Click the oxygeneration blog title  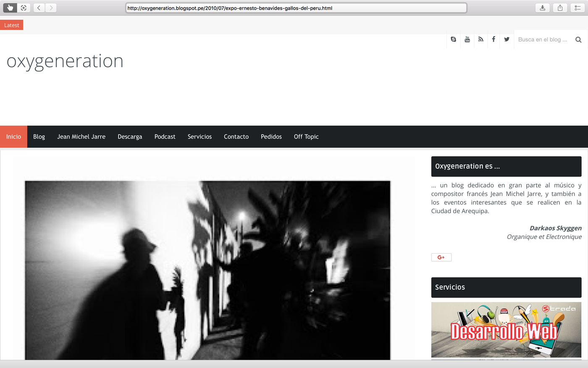point(65,61)
